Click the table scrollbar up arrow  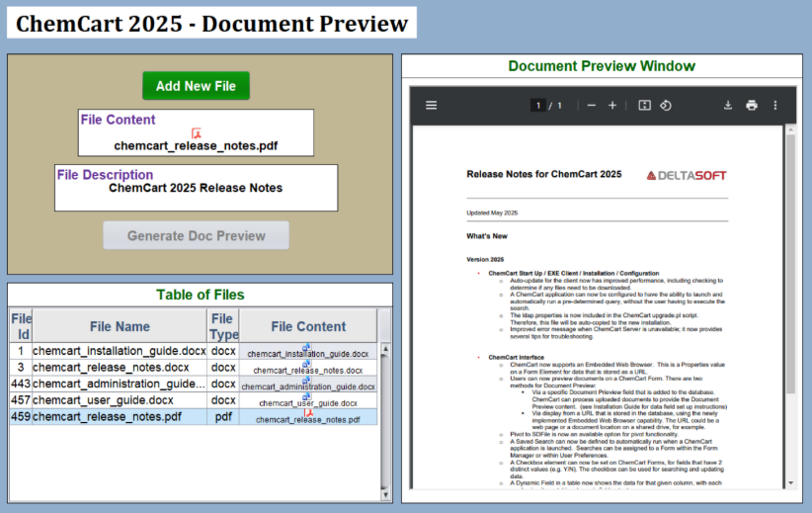point(385,349)
